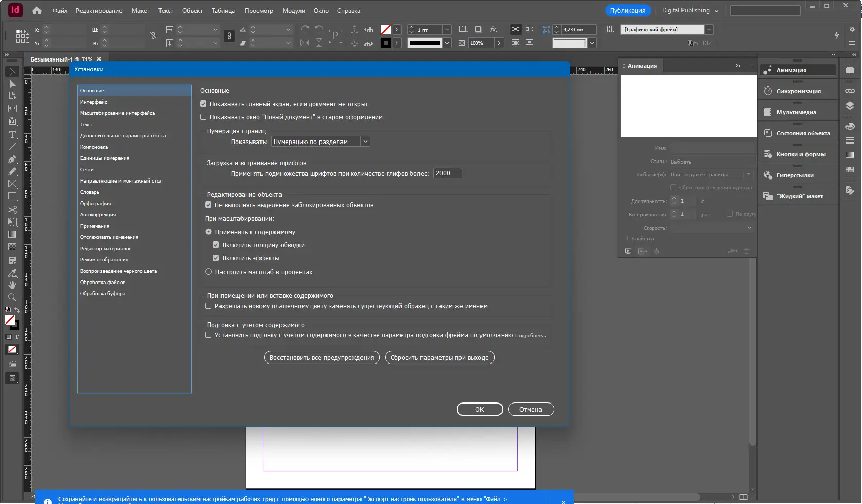Open the Синхронизация panel
862x504 pixels.
pyautogui.click(x=798, y=91)
